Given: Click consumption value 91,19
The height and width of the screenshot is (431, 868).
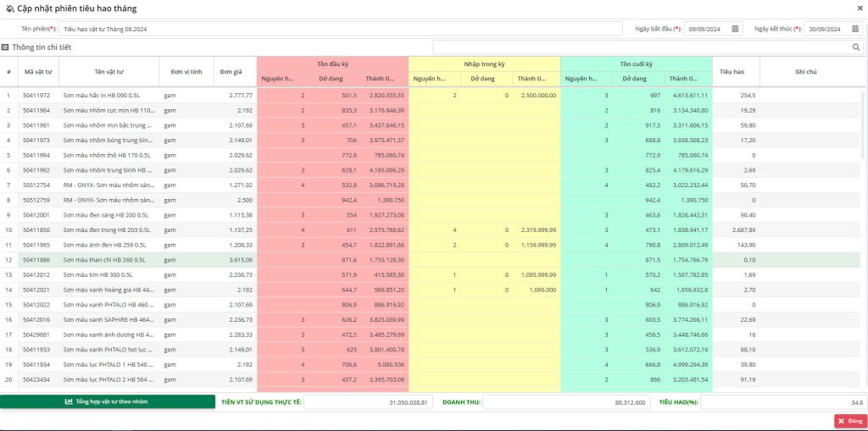Looking at the screenshot, I should coord(748,379).
